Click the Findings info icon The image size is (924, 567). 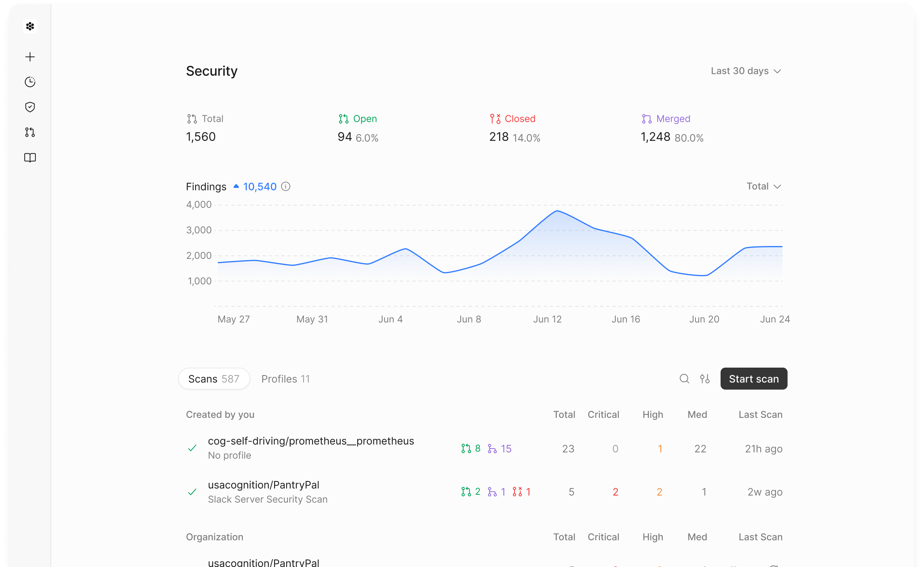(286, 186)
